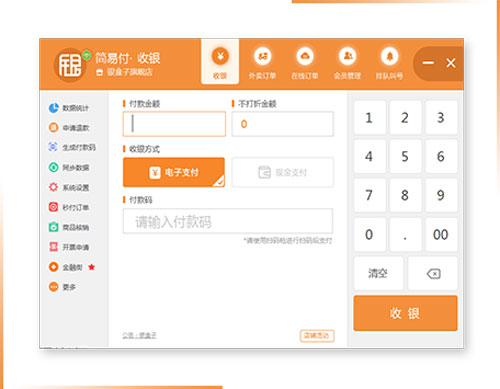
Task: Click the backspace delete icon on keypad
Action: click(433, 273)
